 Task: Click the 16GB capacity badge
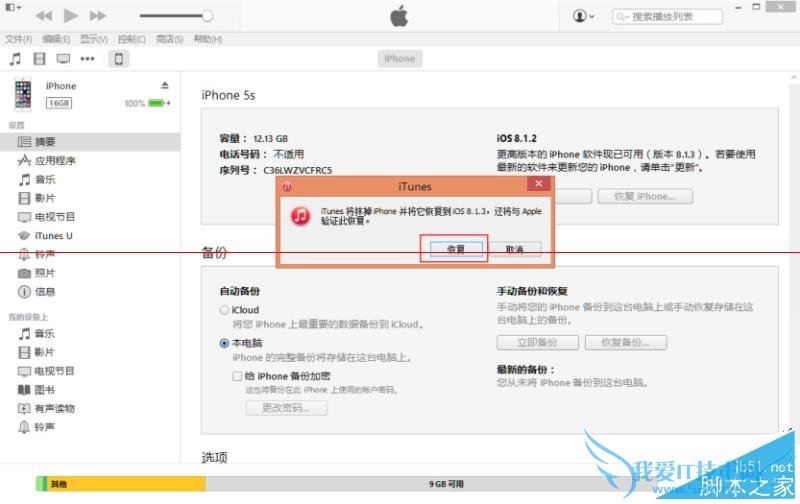click(59, 103)
